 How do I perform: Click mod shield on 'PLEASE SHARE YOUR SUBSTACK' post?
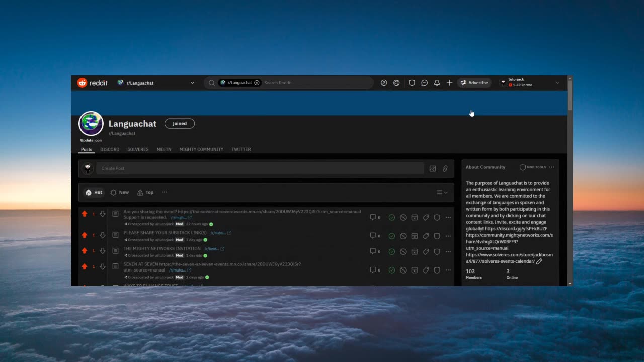(437, 236)
